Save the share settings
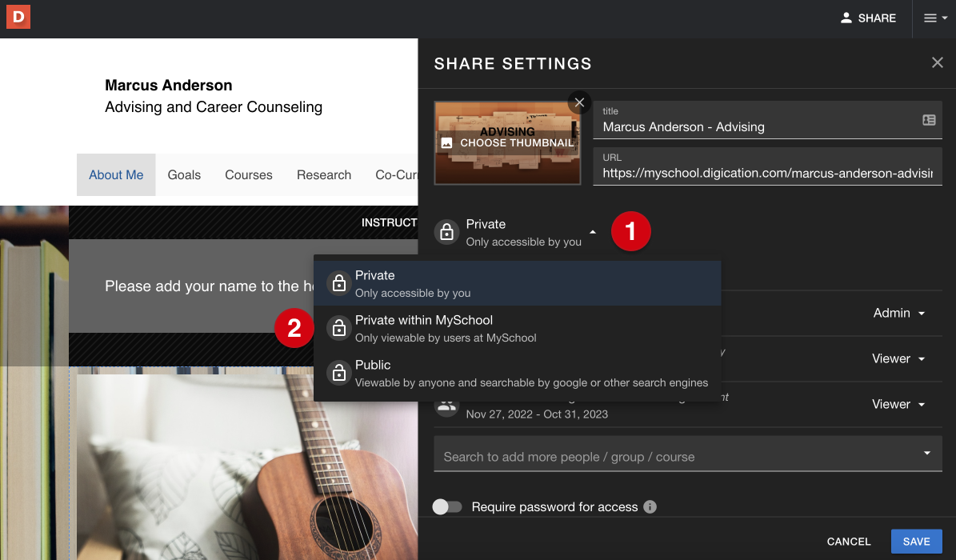 [916, 541]
